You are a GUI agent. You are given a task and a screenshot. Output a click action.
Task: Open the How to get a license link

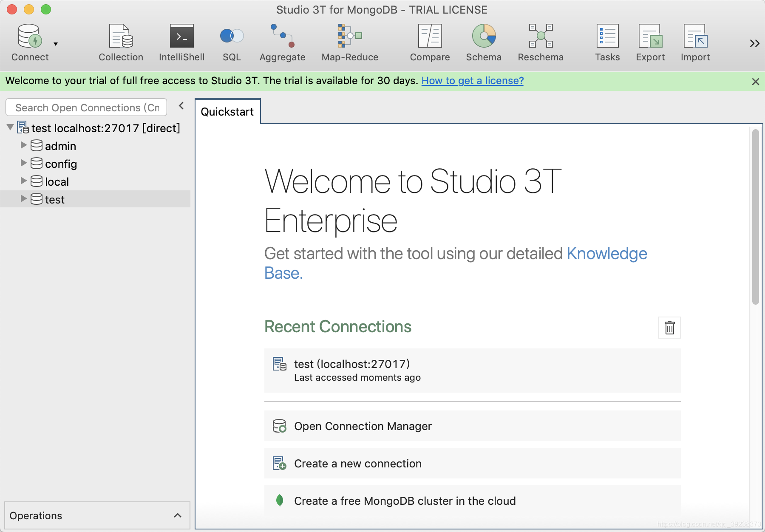pos(472,80)
